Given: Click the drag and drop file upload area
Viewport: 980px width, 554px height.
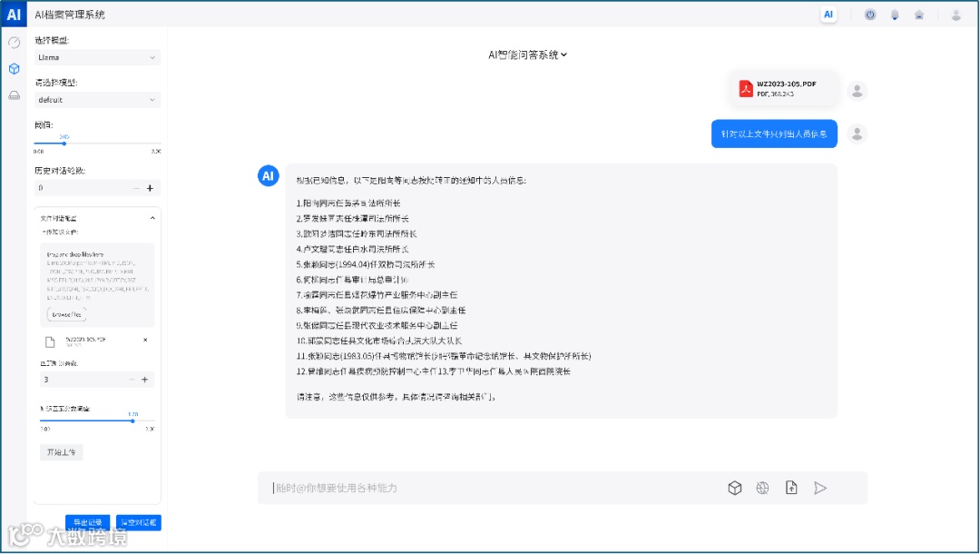Looking at the screenshot, I should 97,285.
